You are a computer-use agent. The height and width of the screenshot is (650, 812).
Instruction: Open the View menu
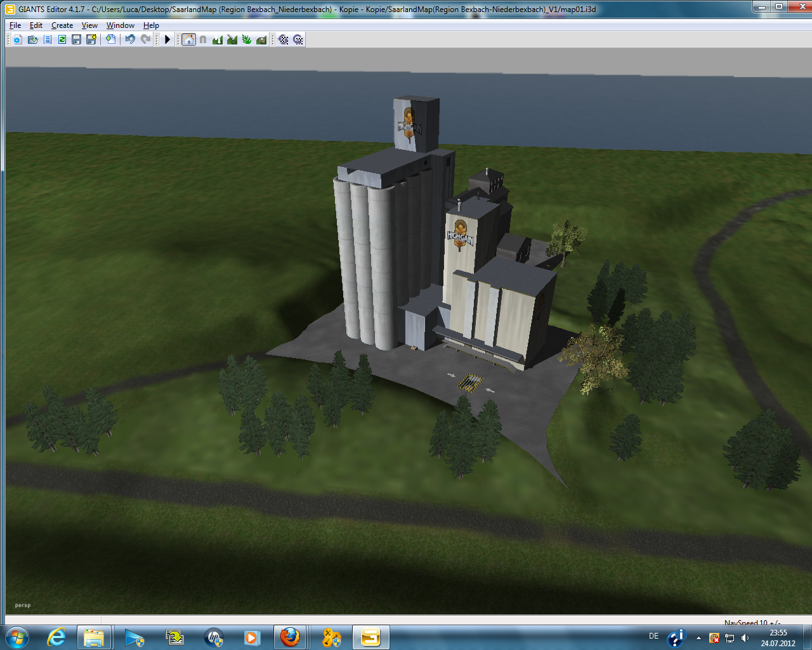click(89, 25)
